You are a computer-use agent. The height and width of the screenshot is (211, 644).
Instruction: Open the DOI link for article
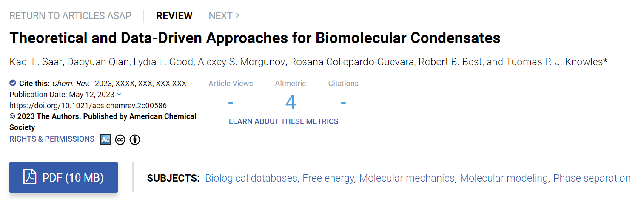pyautogui.click(x=88, y=105)
